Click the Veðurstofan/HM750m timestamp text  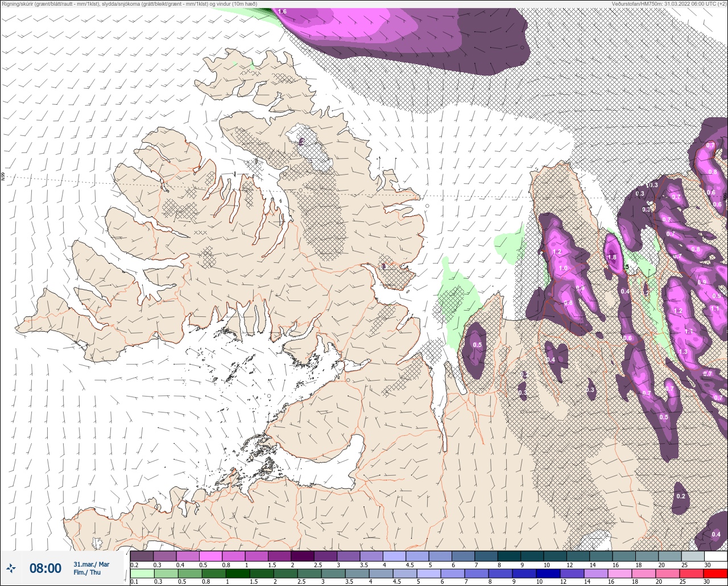pyautogui.click(x=669, y=4)
